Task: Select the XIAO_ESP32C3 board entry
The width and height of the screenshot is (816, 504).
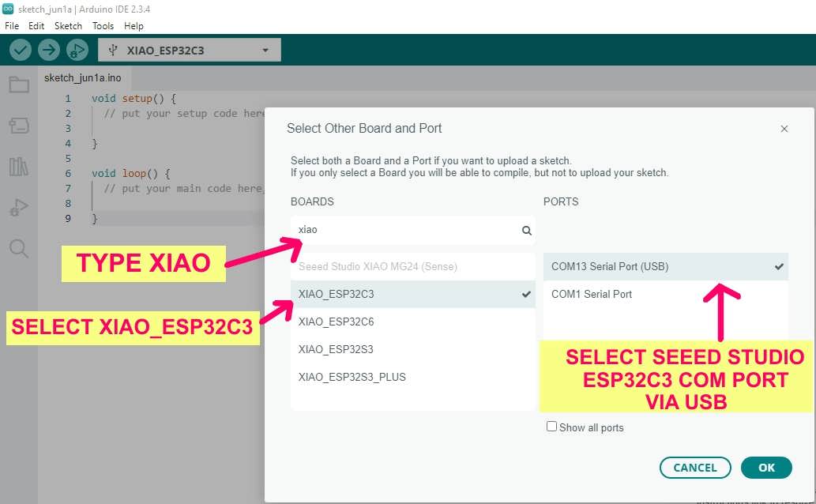Action: click(x=412, y=294)
